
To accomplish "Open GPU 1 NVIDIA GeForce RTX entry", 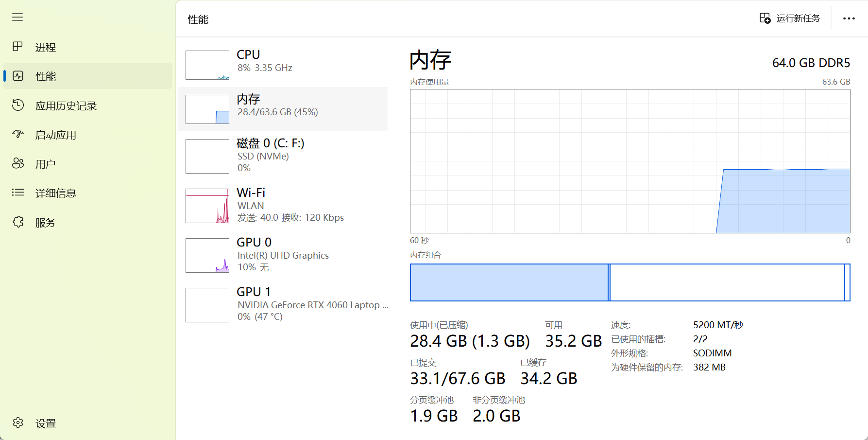I will 283,304.
